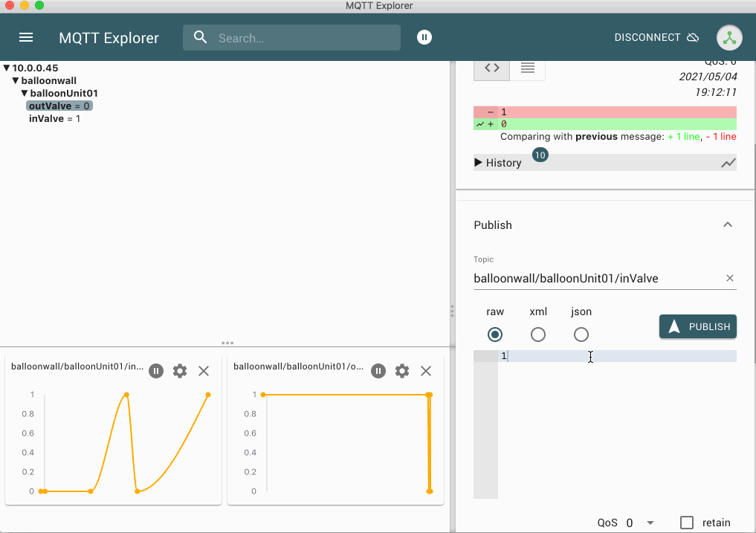
Task: Click the publish Topic field
Action: click(x=598, y=278)
